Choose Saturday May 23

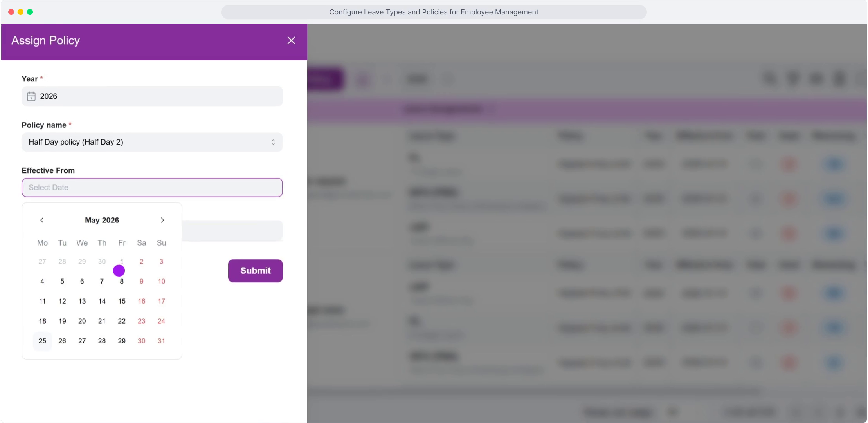142,321
